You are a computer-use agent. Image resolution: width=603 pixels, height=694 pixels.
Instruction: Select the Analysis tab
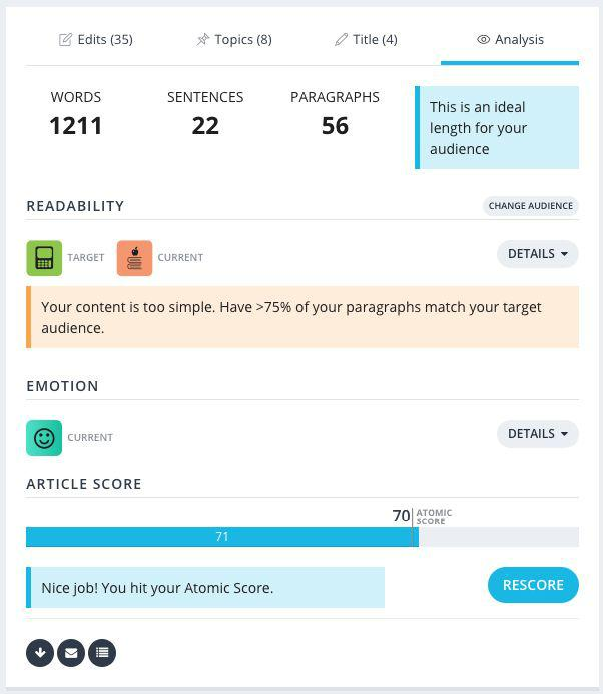point(510,40)
